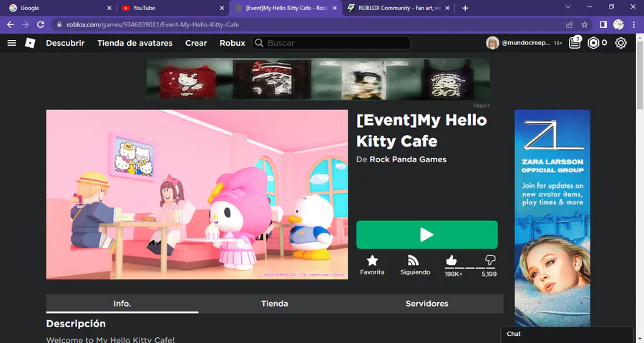
Task: Go forward with the browser forward arrow
Action: [26, 24]
